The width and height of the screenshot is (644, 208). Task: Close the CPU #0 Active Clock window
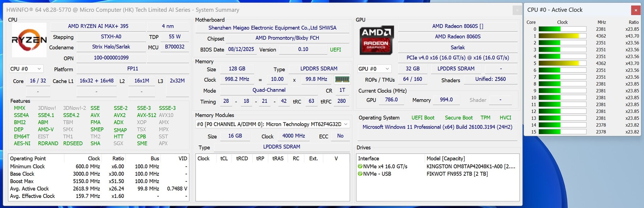point(635,10)
